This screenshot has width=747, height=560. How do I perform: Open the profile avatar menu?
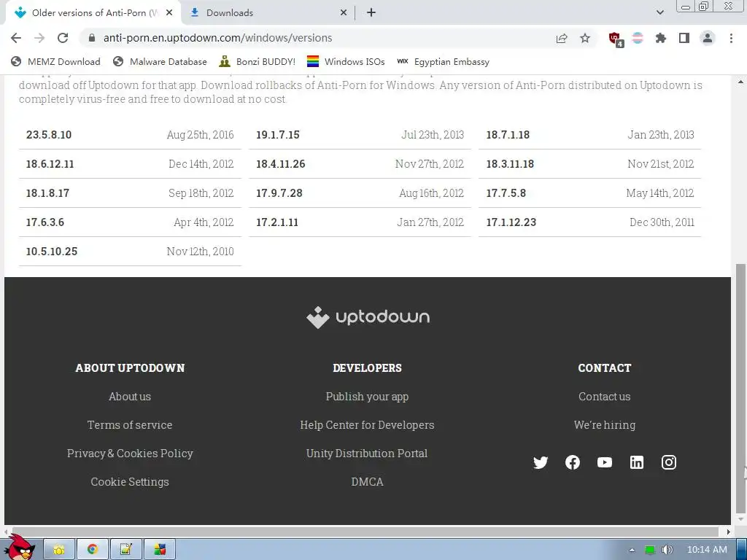point(708,38)
